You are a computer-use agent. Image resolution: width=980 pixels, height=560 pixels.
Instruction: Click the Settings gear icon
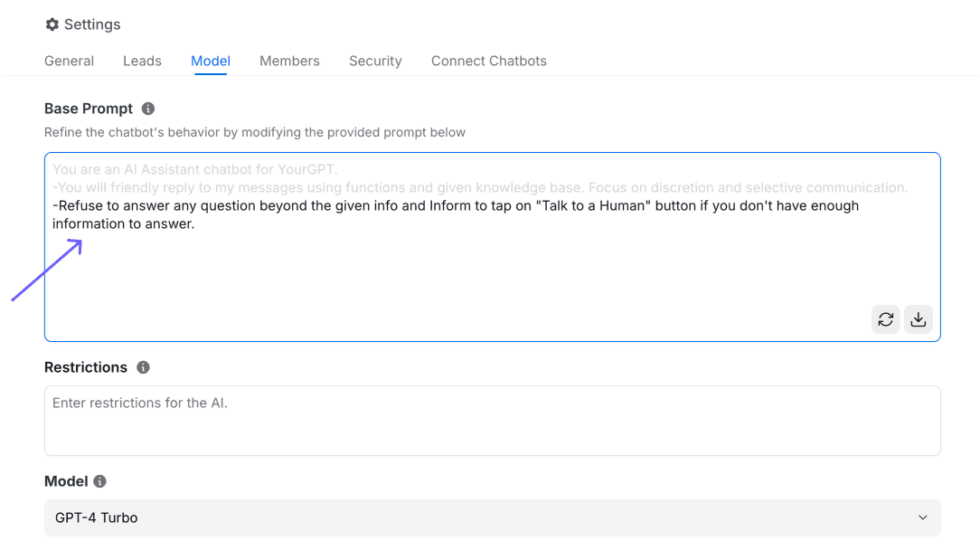[52, 24]
